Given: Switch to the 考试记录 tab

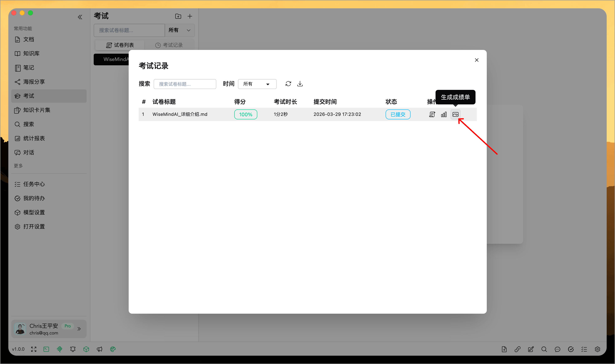Looking at the screenshot, I should pyautogui.click(x=169, y=45).
